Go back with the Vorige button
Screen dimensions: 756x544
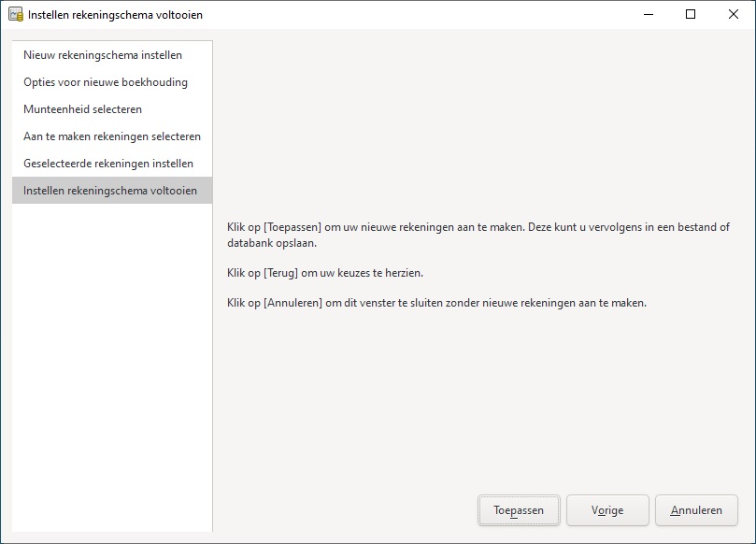pos(607,510)
